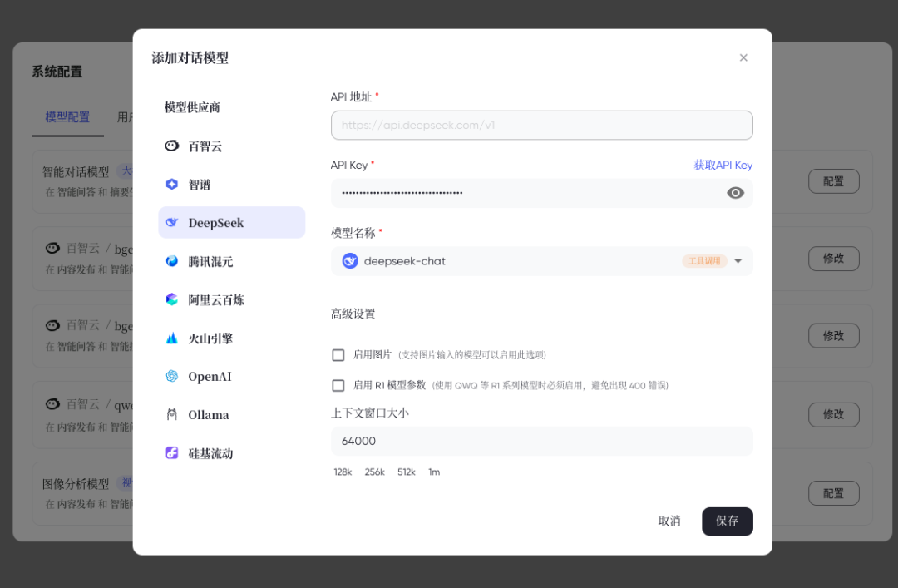Click the OpenAI logo icon
The height and width of the screenshot is (588, 898).
172,376
